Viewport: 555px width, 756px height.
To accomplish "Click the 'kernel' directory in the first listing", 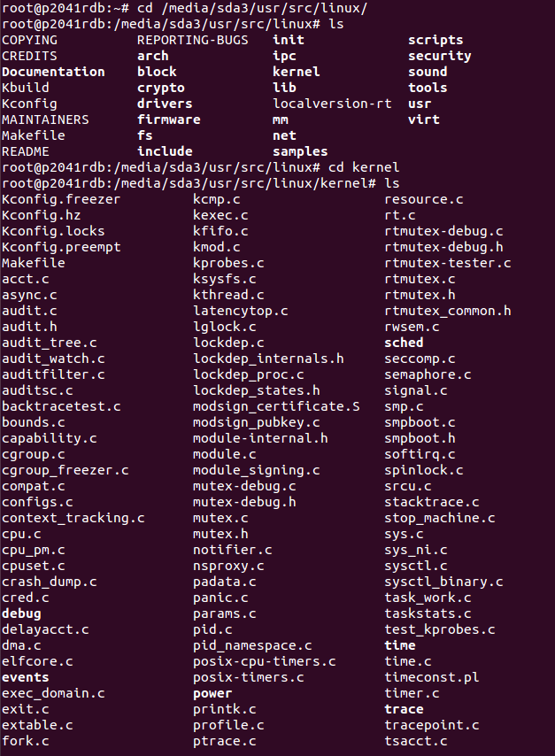I will 296,72.
